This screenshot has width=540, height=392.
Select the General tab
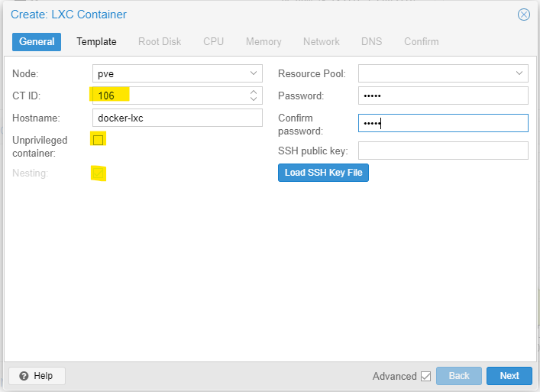(37, 41)
